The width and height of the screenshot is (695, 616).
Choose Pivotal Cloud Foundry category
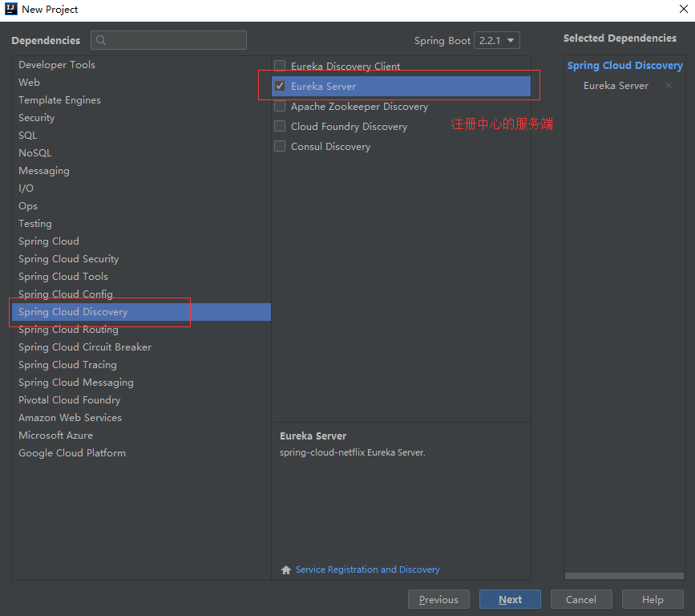[x=141, y=400]
